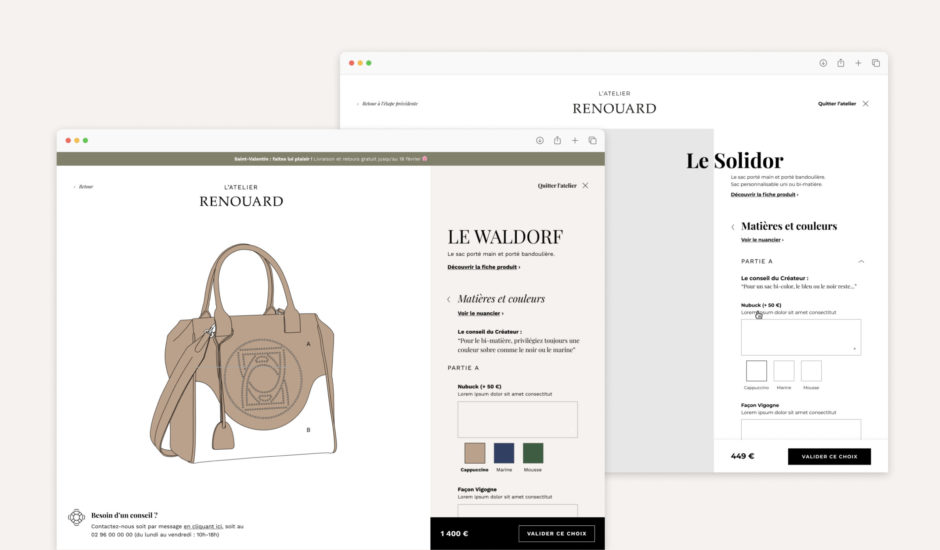Click the share icon in front browser toolbar
The image size is (940, 550).
point(557,140)
